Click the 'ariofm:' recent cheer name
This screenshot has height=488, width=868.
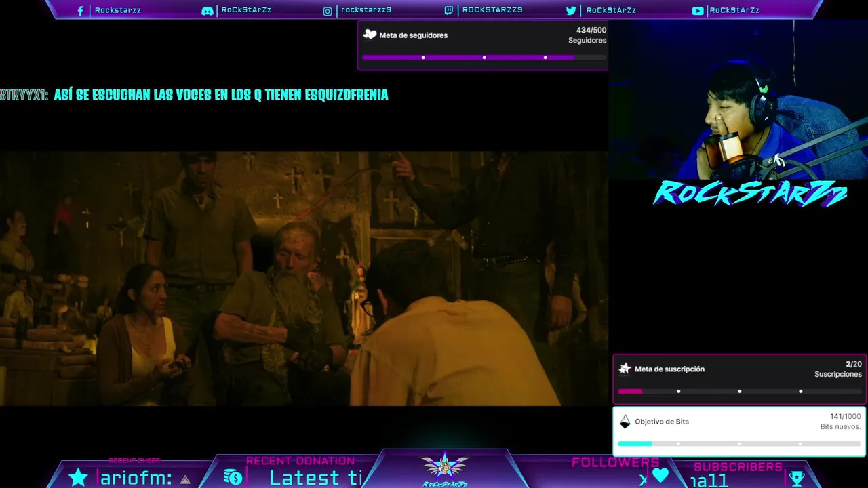[x=136, y=479]
